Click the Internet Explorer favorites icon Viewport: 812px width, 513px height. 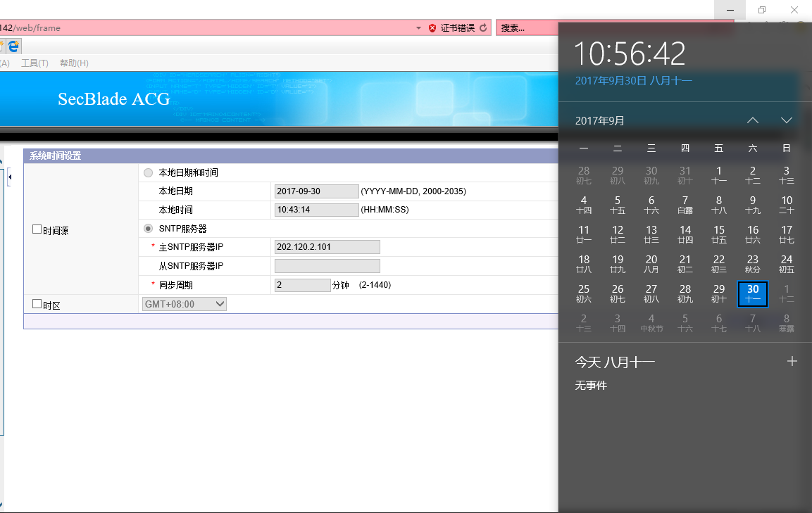13,46
